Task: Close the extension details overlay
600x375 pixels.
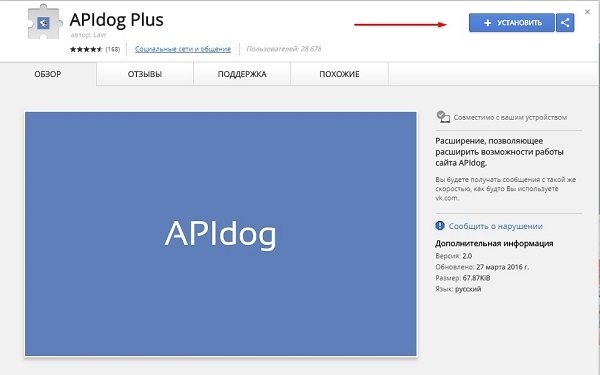Action: pyautogui.click(x=587, y=12)
